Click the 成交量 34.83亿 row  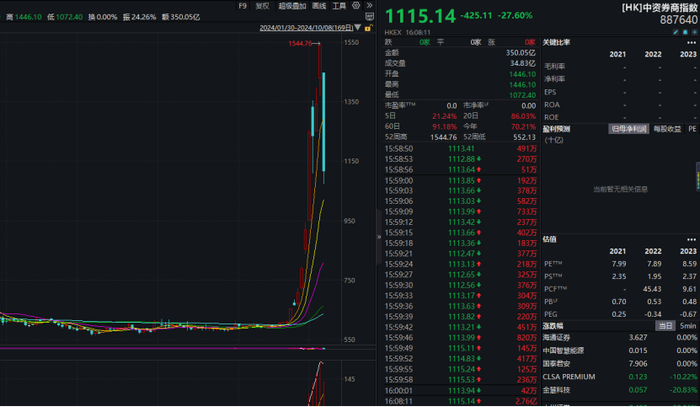460,63
